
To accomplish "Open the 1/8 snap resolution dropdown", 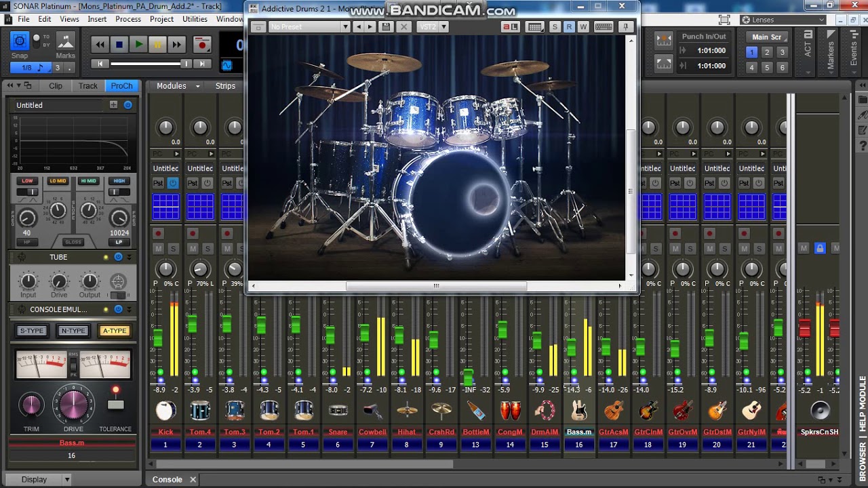I will point(31,68).
